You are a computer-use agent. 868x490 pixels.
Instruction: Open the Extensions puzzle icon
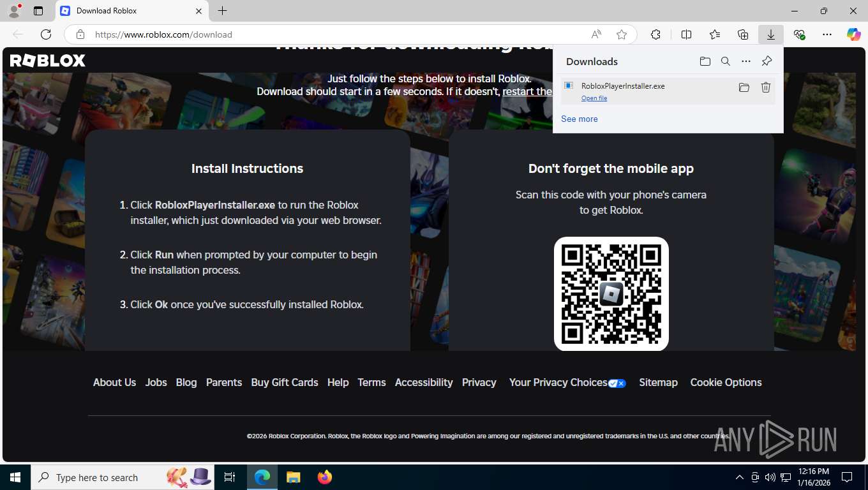point(655,34)
